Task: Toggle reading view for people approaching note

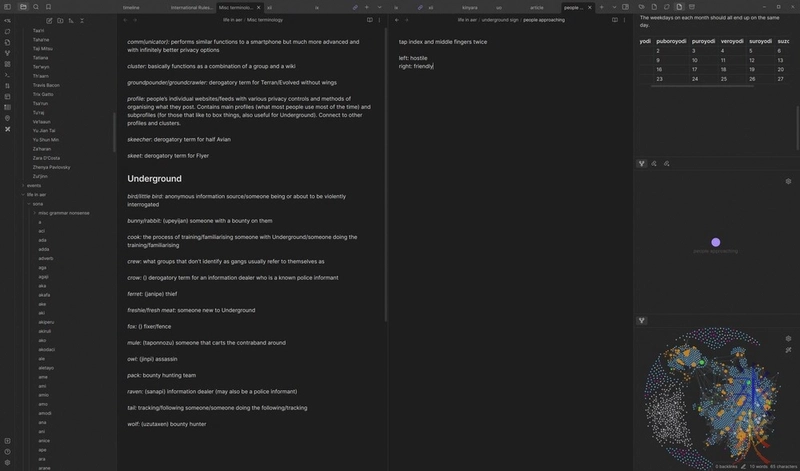Action: click(x=615, y=20)
